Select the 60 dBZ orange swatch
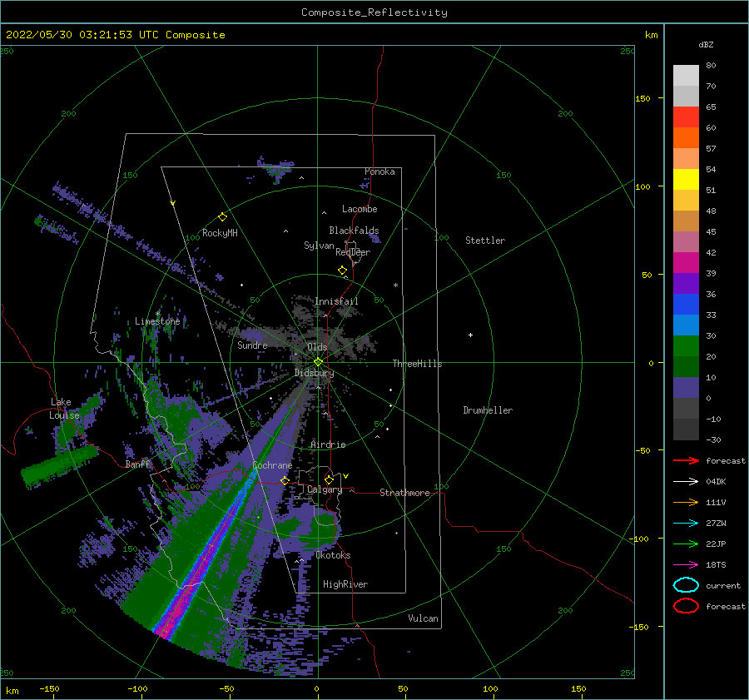The height and width of the screenshot is (700, 749). pos(686,137)
